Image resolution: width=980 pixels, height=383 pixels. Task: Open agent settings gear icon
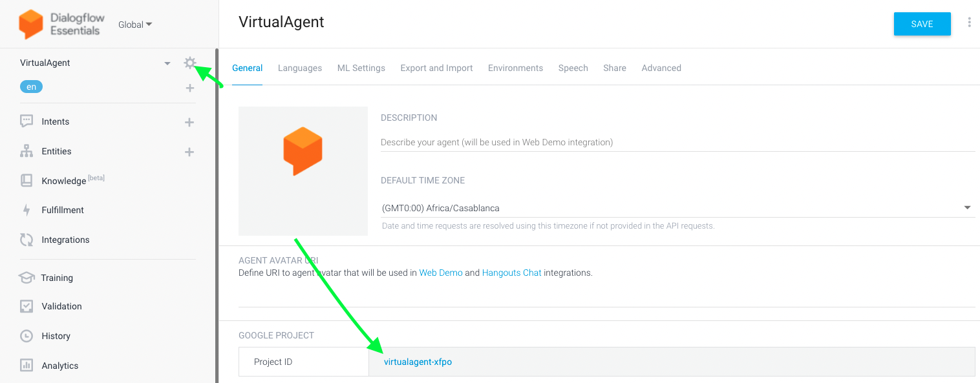click(x=189, y=63)
